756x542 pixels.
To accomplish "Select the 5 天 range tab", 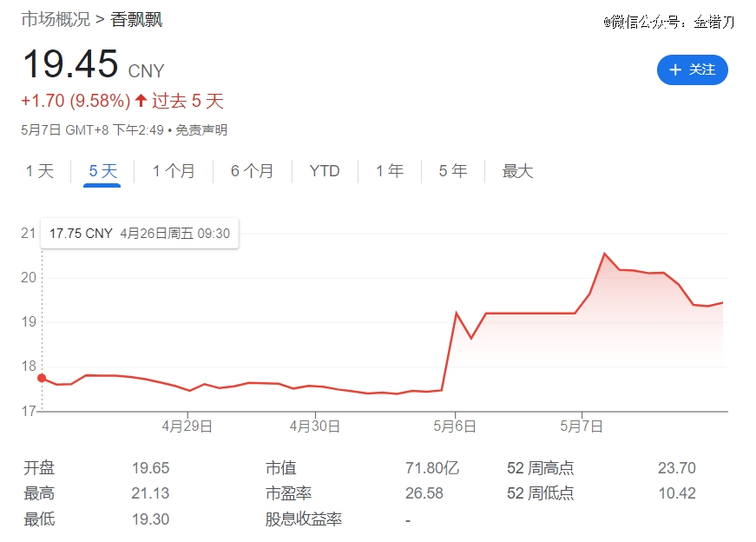I will (x=102, y=171).
